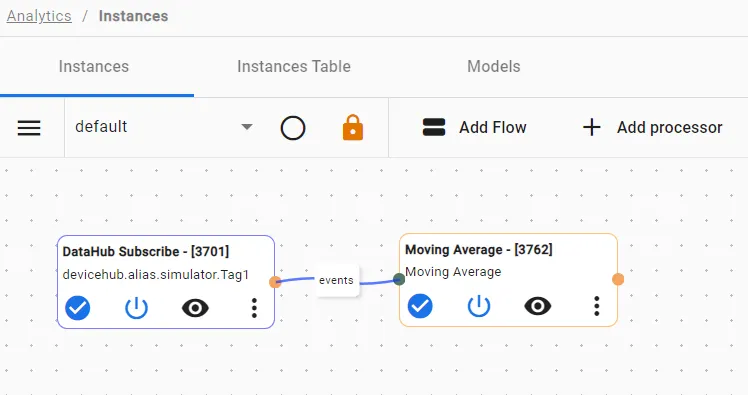Select Moving Average - [3762] title
Image resolution: width=748 pixels, height=395 pixels.
(479, 249)
